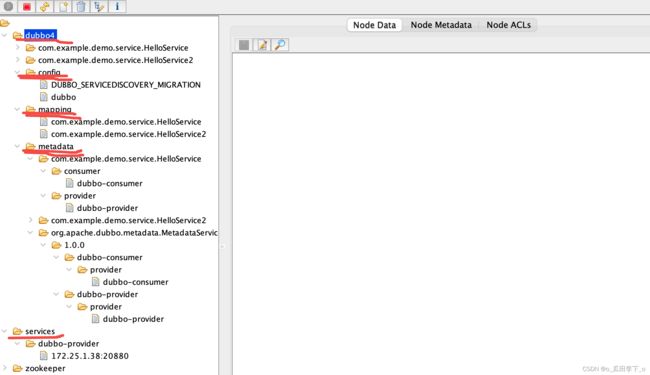Select HelloService folder directly under dubbo4

(x=113, y=48)
